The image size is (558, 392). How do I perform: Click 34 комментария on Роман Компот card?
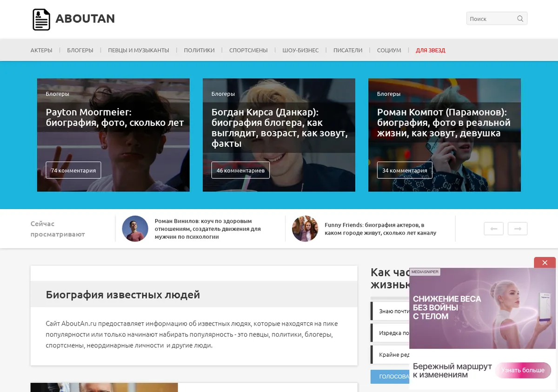point(405,170)
